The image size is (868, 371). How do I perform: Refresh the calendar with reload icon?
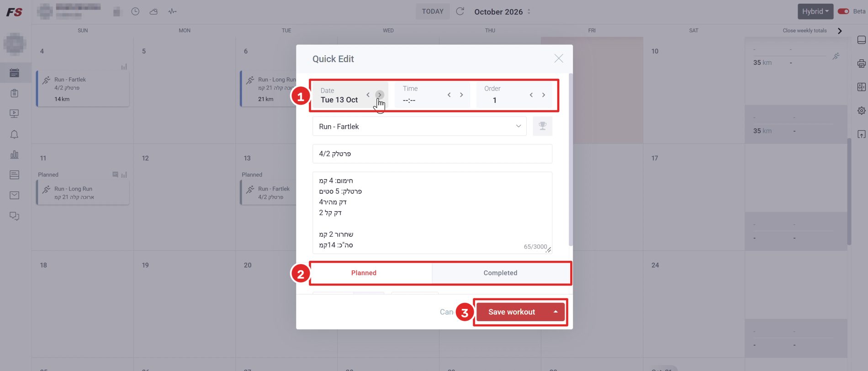[460, 11]
